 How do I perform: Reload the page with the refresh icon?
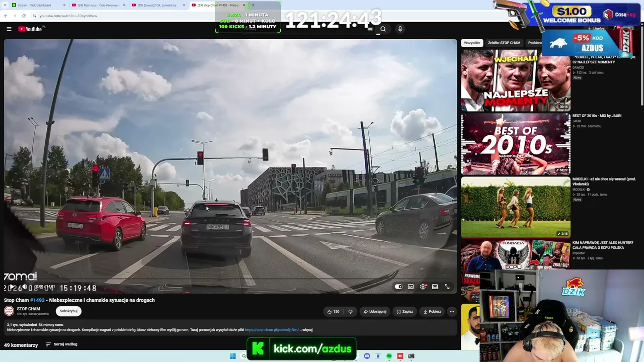tap(24, 16)
